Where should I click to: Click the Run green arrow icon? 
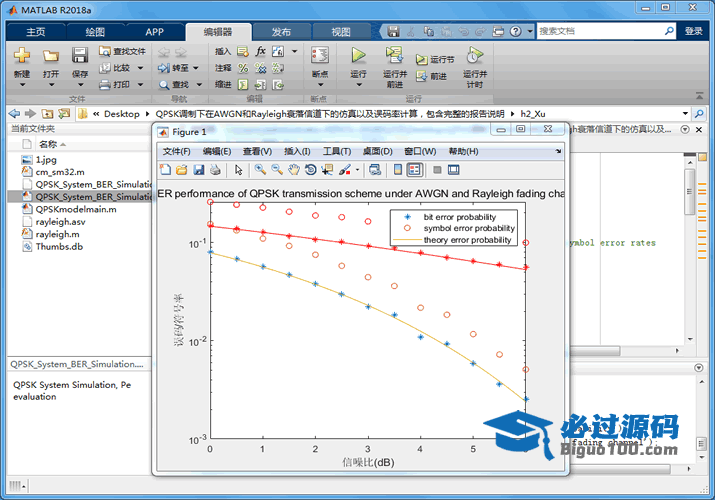point(358,55)
